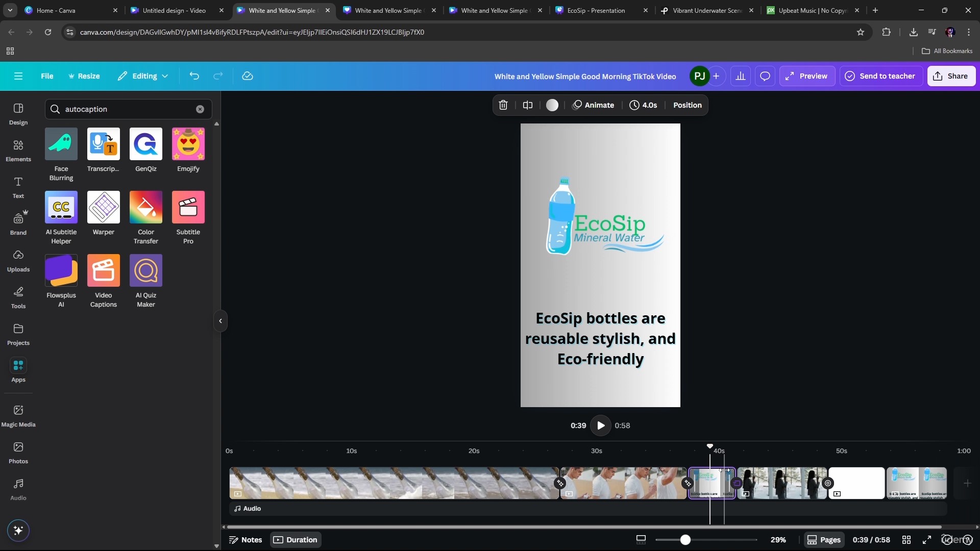Open the Resize menu
The height and width of the screenshot is (551, 980).
[x=84, y=76]
